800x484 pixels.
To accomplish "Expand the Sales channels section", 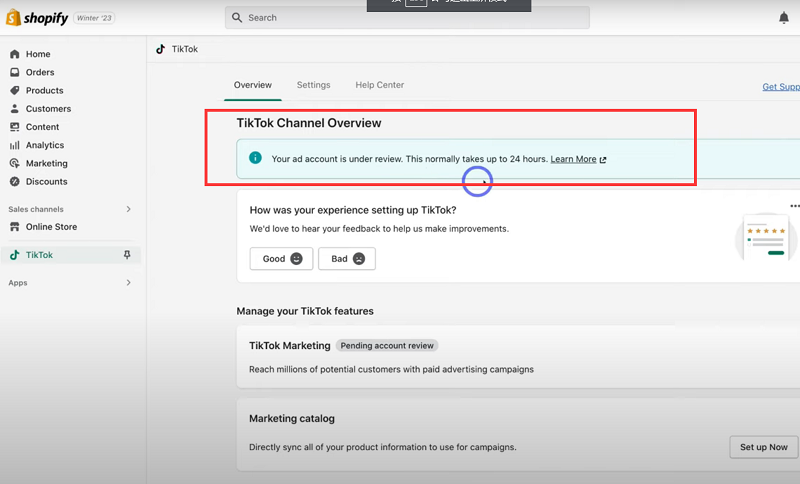I will click(x=128, y=209).
